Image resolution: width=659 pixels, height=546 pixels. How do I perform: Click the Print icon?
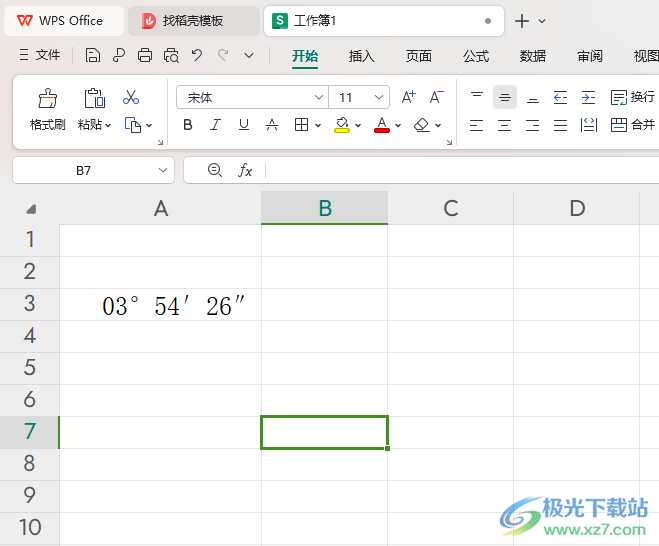pos(145,55)
